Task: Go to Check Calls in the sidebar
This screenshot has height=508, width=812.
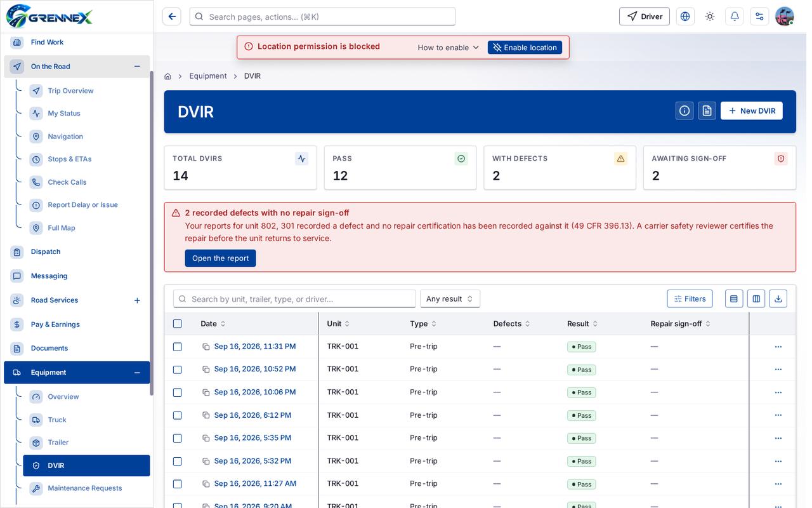Action: (x=67, y=182)
